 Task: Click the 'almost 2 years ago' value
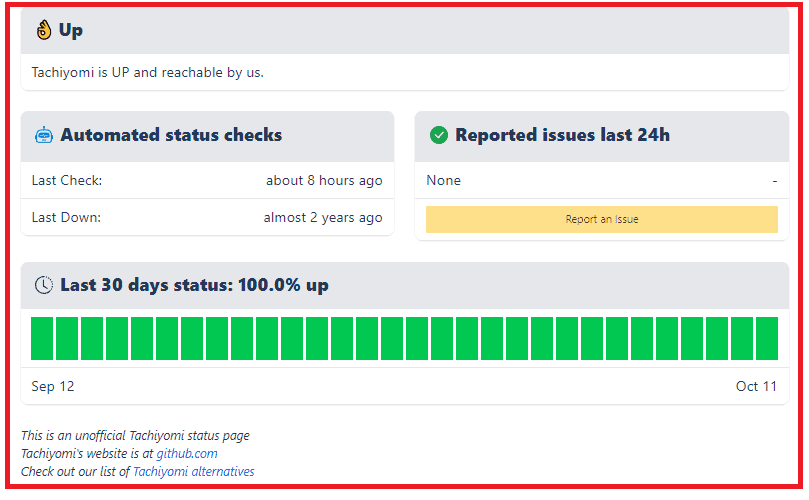point(323,218)
